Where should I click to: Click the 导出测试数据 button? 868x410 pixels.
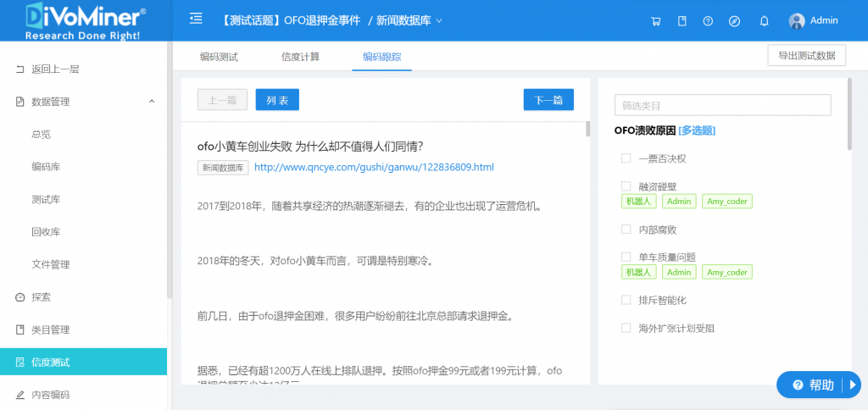tap(807, 55)
